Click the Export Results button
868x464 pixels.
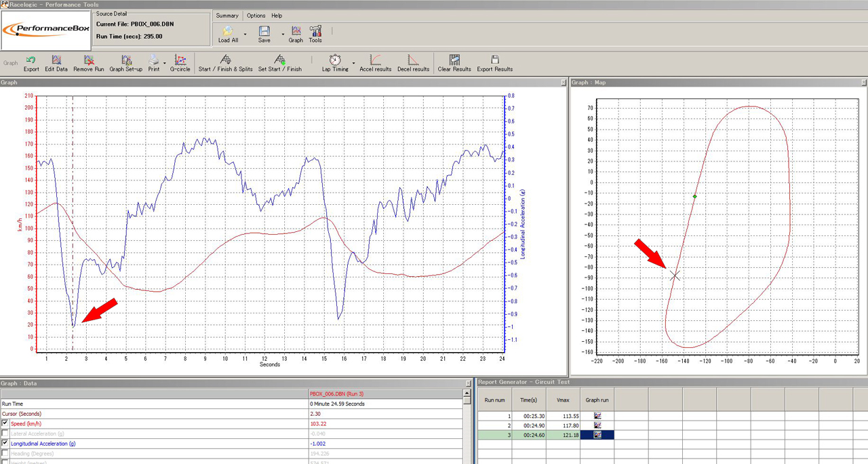click(494, 60)
